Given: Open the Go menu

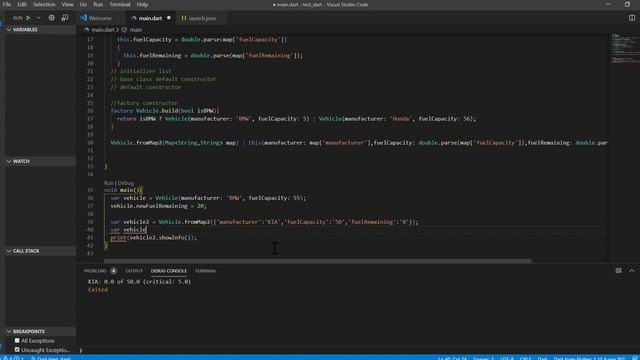Looking at the screenshot, I should click(x=83, y=4).
